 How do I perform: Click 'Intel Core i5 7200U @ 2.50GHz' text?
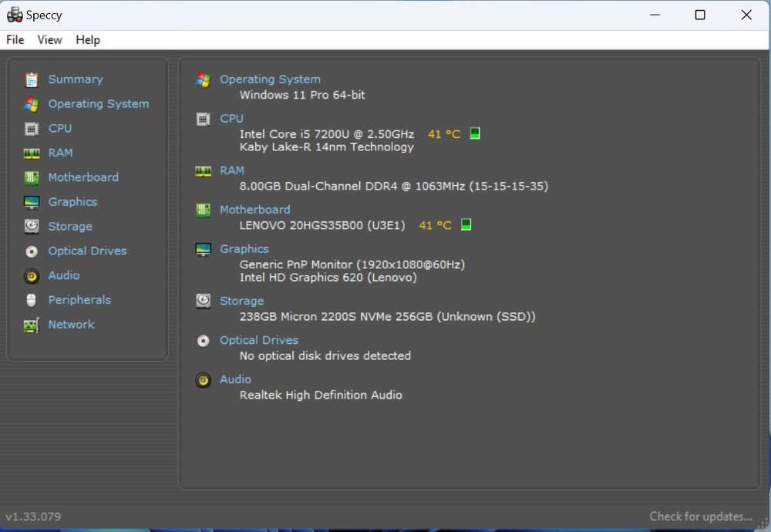(326, 134)
